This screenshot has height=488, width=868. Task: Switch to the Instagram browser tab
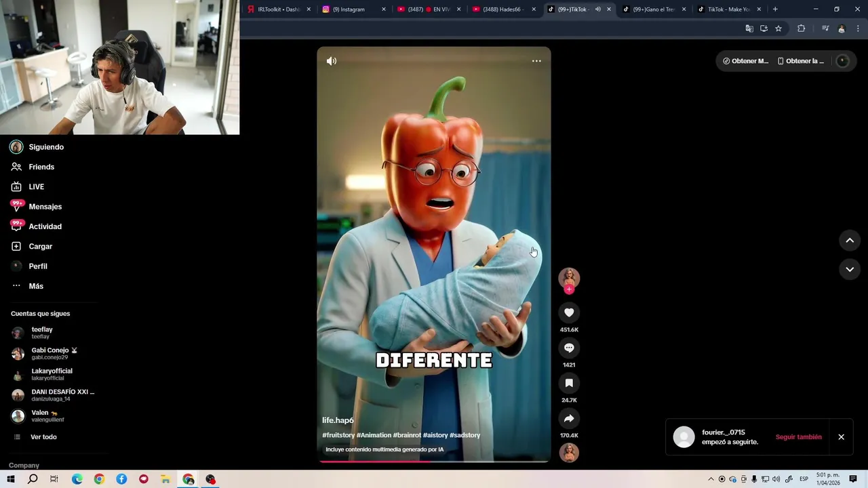tap(353, 9)
